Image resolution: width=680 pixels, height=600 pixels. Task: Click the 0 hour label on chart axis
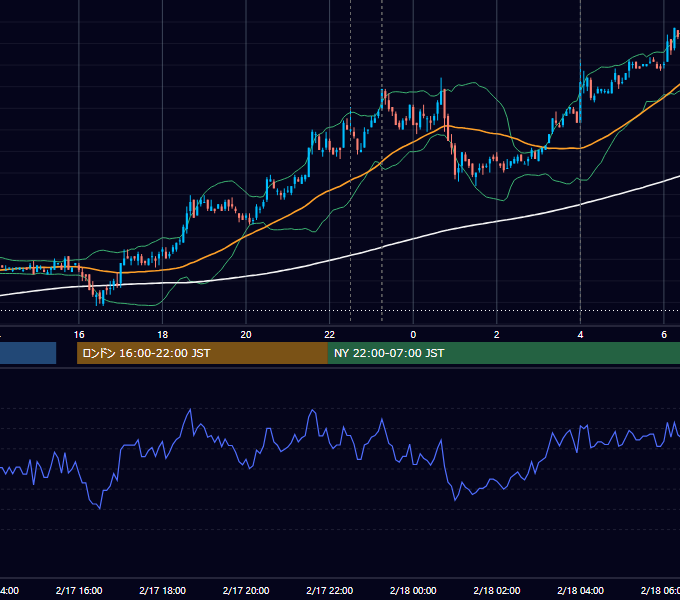click(x=413, y=335)
